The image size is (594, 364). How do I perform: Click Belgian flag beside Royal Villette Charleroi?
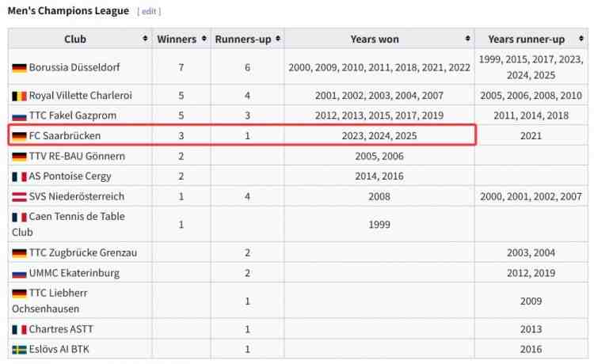click(19, 96)
